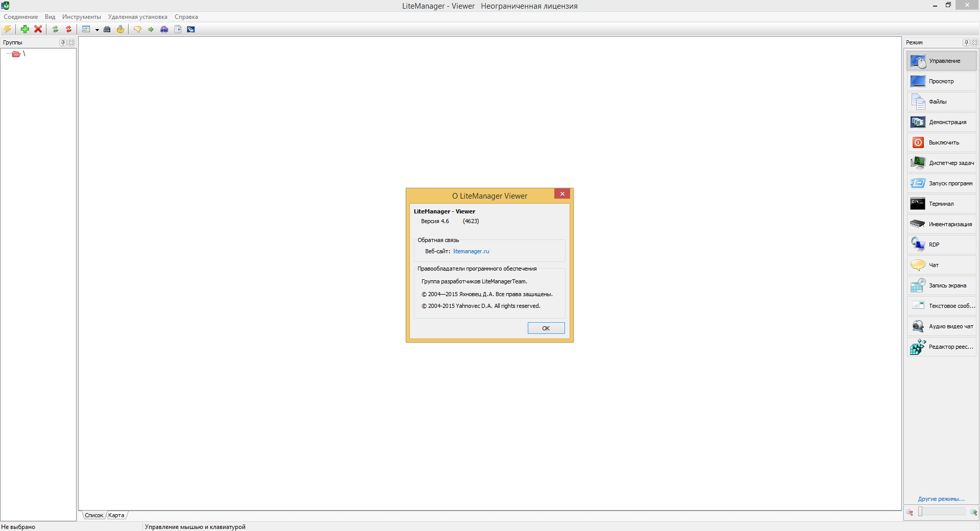Screen dimensions: 980x531
Task: Click the grid view-mode toolbar icon
Action: (x=86, y=29)
